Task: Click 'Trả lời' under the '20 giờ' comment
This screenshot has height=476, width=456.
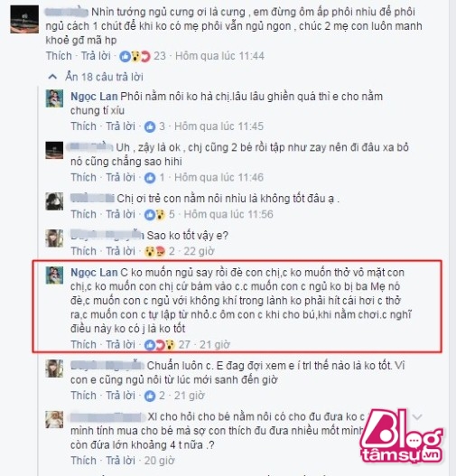Action: [120, 461]
